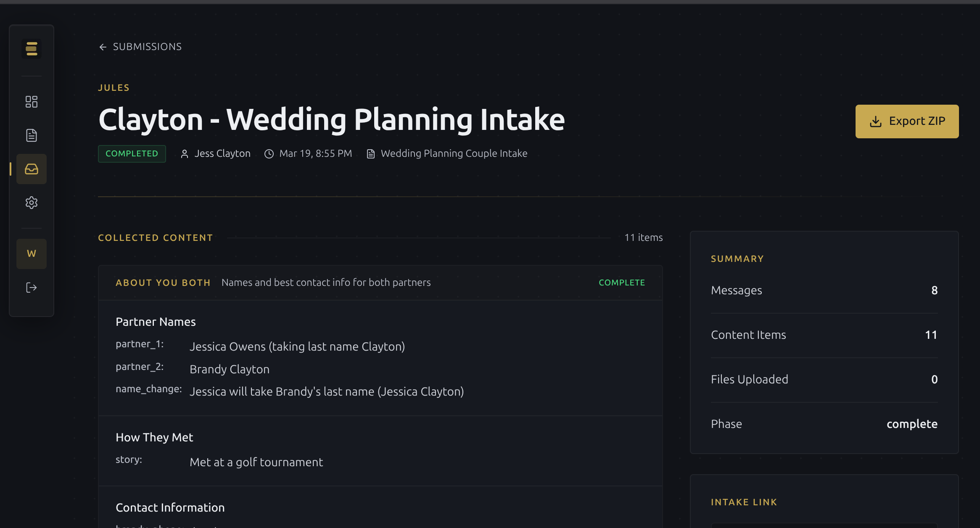Click the INTAKE LINK panel heading
The width and height of the screenshot is (980, 528).
(744, 502)
